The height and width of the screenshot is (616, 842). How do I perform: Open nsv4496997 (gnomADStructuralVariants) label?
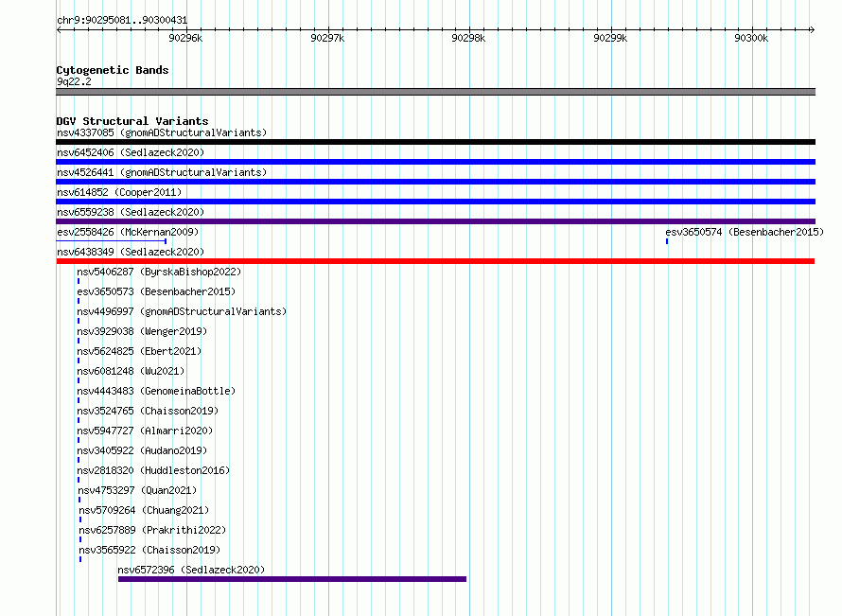point(182,311)
